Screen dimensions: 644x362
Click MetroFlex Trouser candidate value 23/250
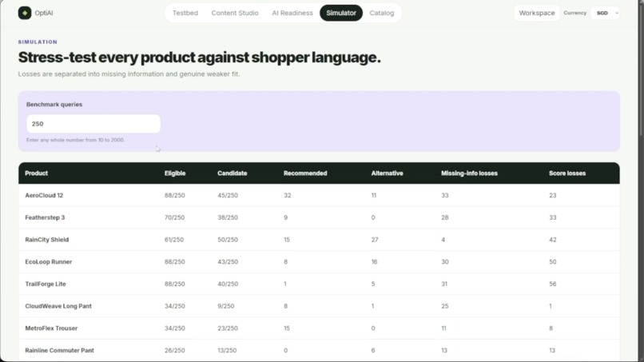tap(228, 328)
